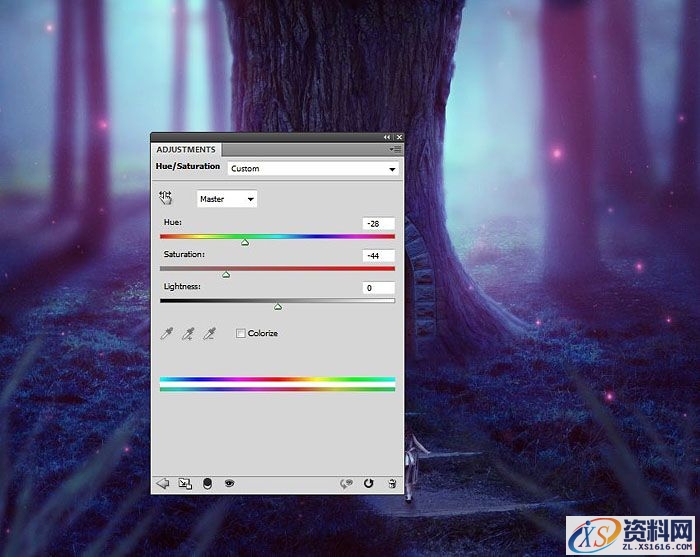Select the on-image targeted adjustment hand tool
Screen dimensions: 700x557
[166, 198]
